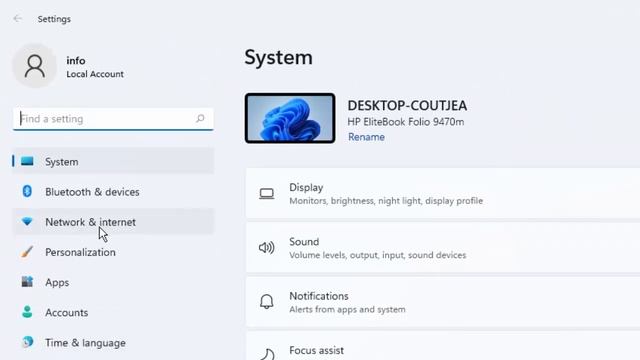Click the Accounts person icon
The height and width of the screenshot is (360, 640).
27,312
